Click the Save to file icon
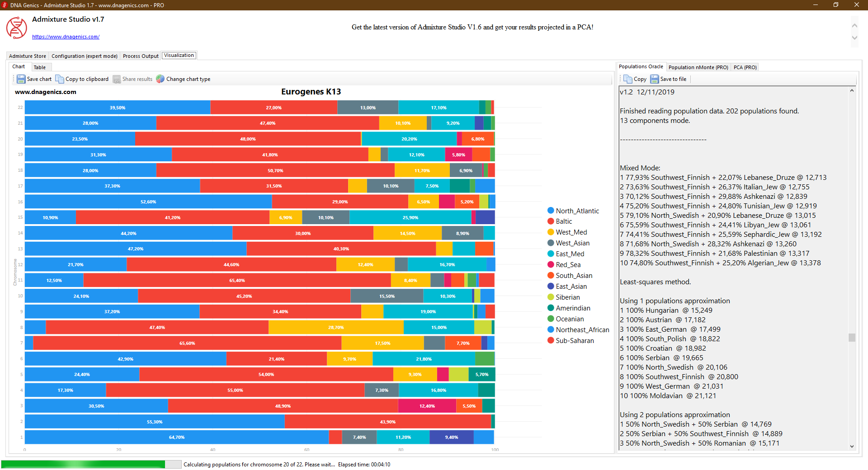The width and height of the screenshot is (868, 470). tap(655, 79)
